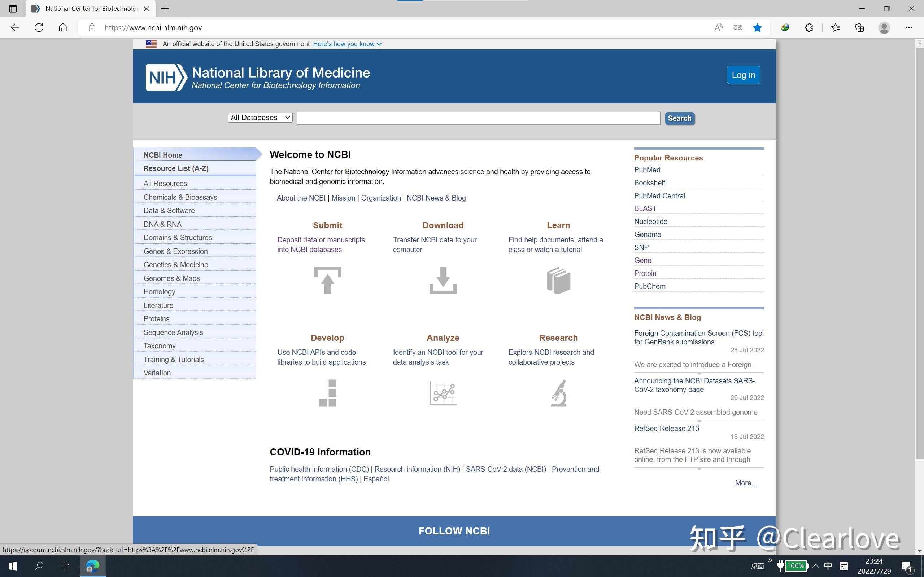Image resolution: width=924 pixels, height=577 pixels.
Task: Expand the "Here's how you know" disclosure
Action: click(346, 44)
